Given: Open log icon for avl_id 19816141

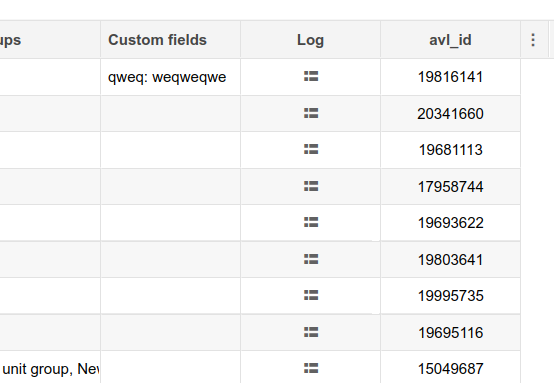Looking at the screenshot, I should pyautogui.click(x=311, y=76).
